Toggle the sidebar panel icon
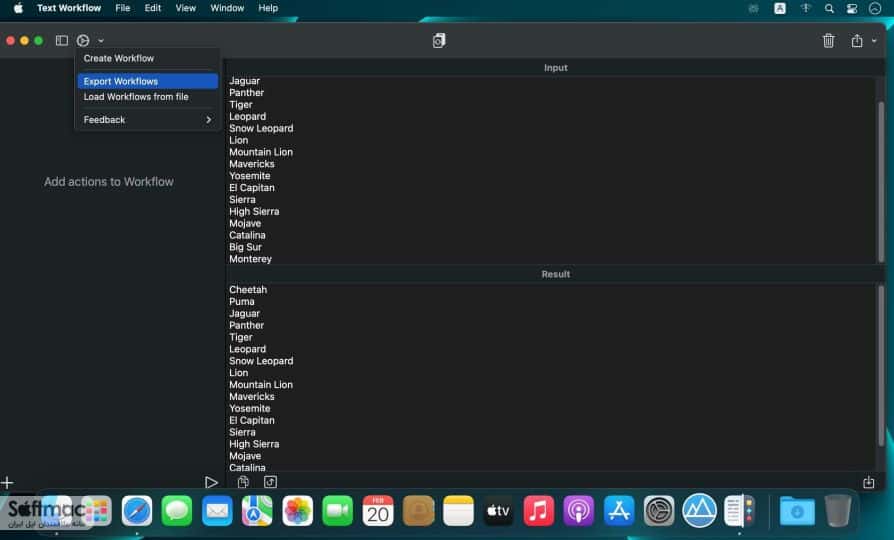Image resolution: width=894 pixels, height=540 pixels. 62,40
